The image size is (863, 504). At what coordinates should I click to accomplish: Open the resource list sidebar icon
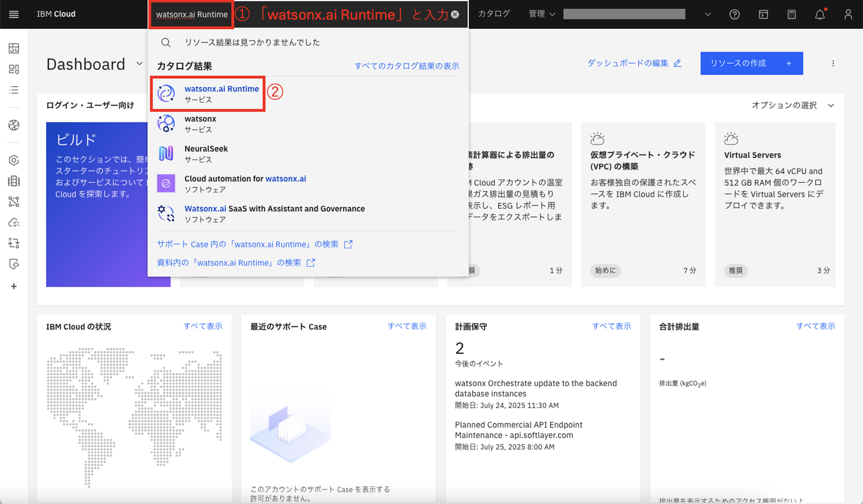point(14,90)
